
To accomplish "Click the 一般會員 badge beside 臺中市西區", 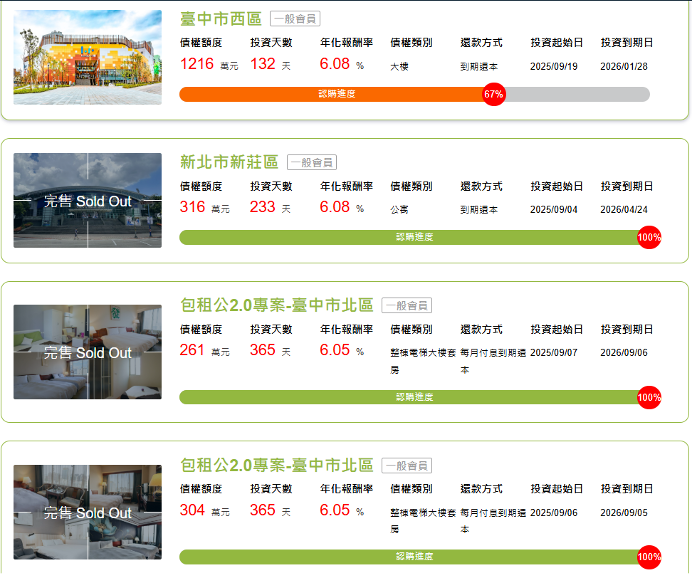I will pos(295,19).
